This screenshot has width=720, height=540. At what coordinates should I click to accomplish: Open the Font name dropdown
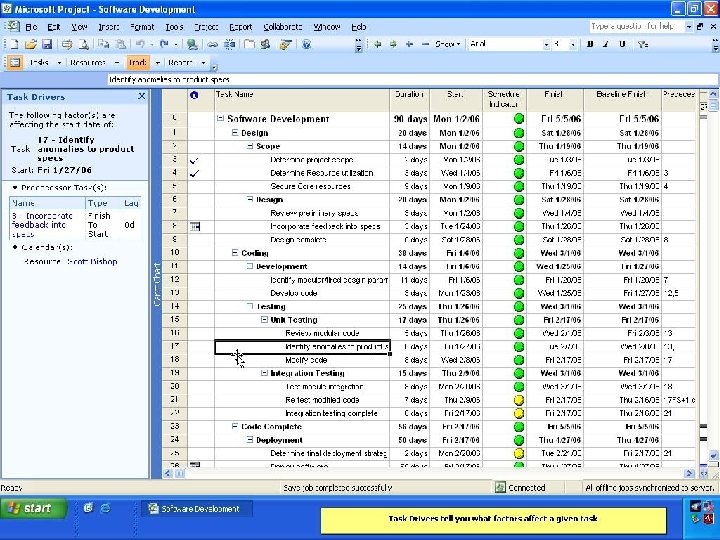546,44
